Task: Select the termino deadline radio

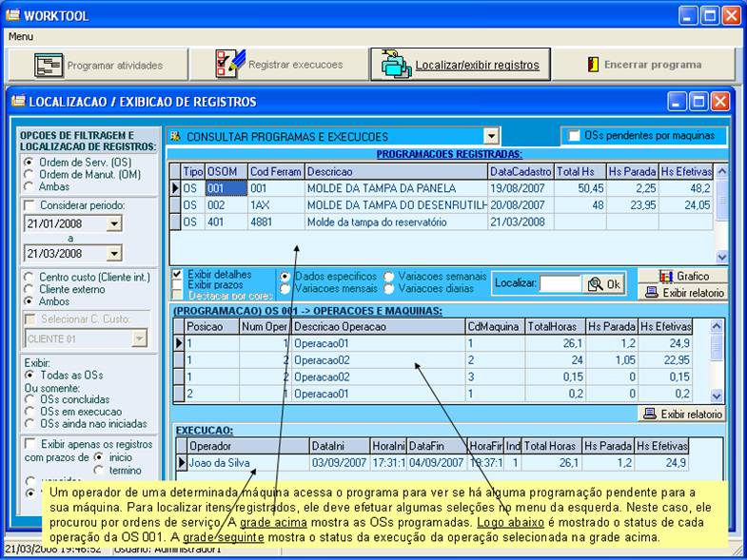Action: [99, 470]
